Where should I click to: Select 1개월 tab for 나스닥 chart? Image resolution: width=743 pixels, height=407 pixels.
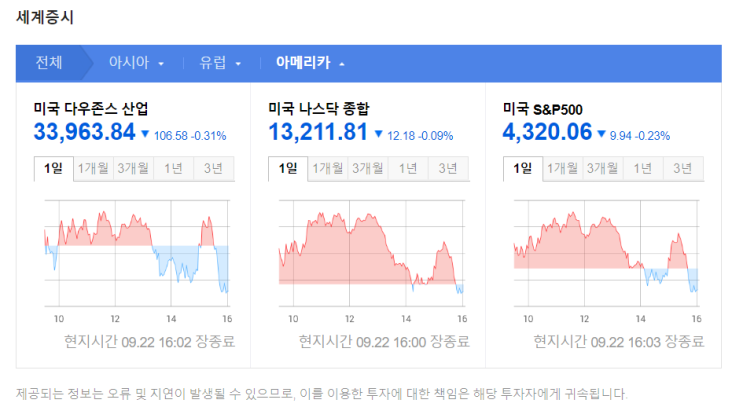[328, 168]
